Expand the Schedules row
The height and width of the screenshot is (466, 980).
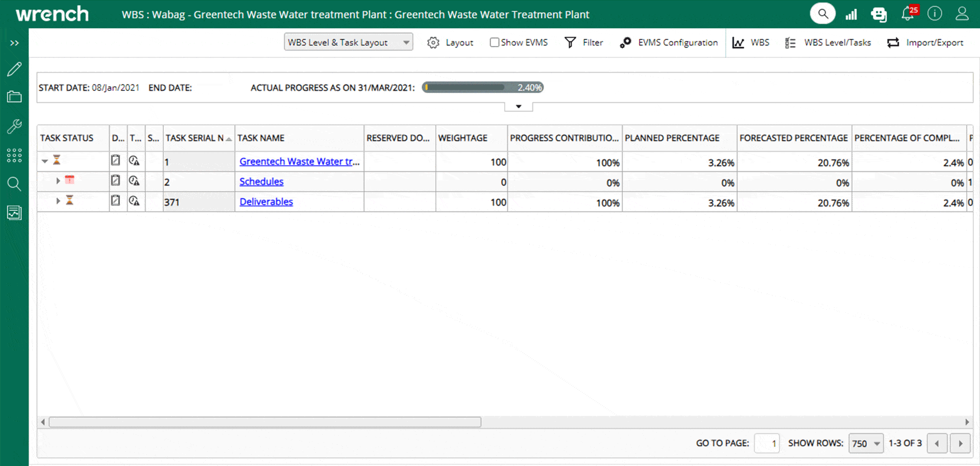tap(58, 181)
